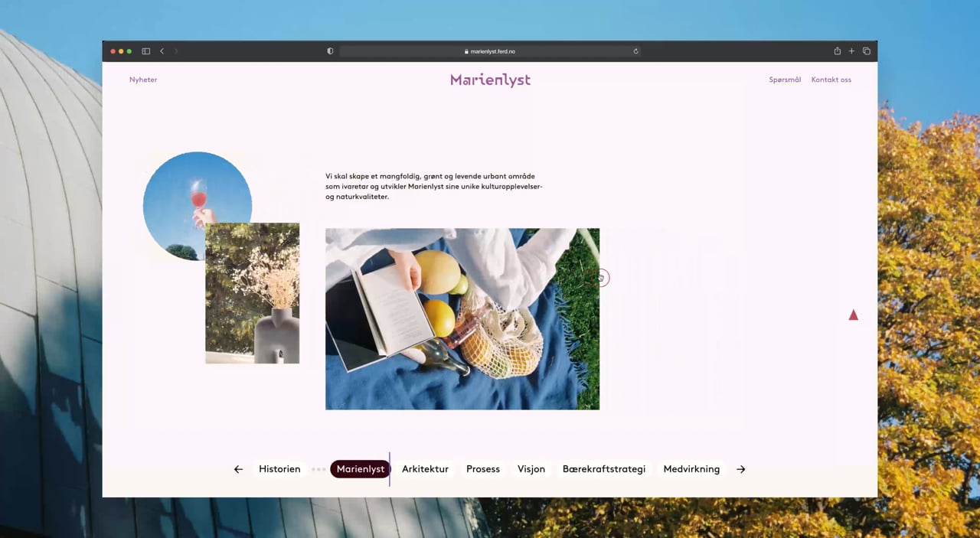The height and width of the screenshot is (538, 980).
Task: Select the Historien tab
Action: pos(279,469)
